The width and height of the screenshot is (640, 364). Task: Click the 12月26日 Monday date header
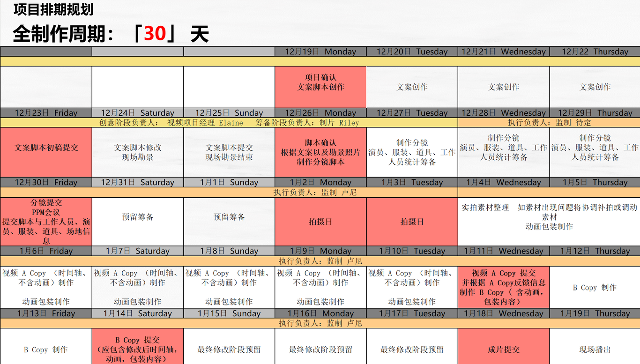[320, 113]
